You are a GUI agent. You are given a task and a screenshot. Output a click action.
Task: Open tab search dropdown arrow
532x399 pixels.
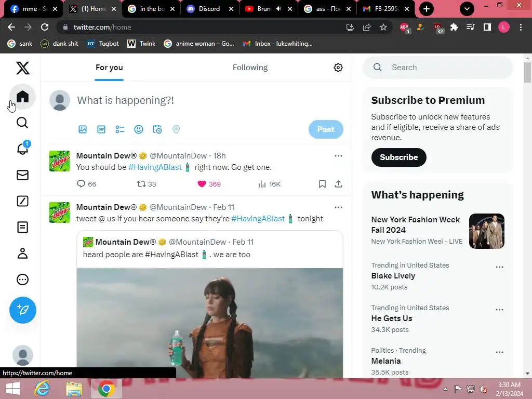[x=467, y=9]
